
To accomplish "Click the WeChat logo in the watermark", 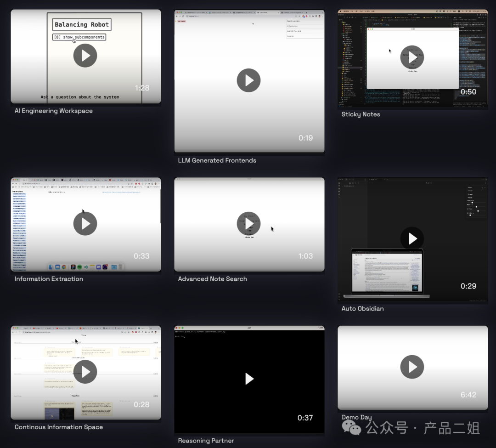I will [x=352, y=429].
